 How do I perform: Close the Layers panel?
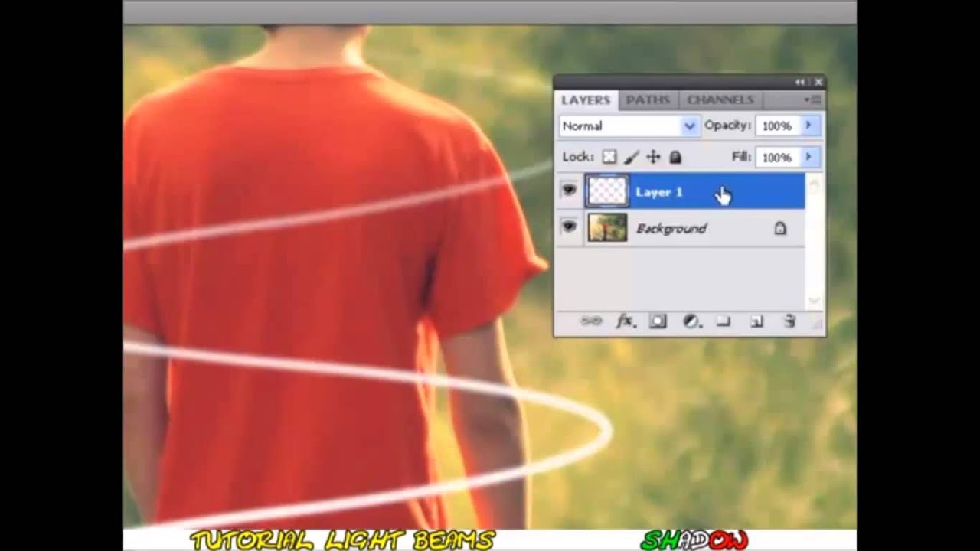click(x=818, y=82)
